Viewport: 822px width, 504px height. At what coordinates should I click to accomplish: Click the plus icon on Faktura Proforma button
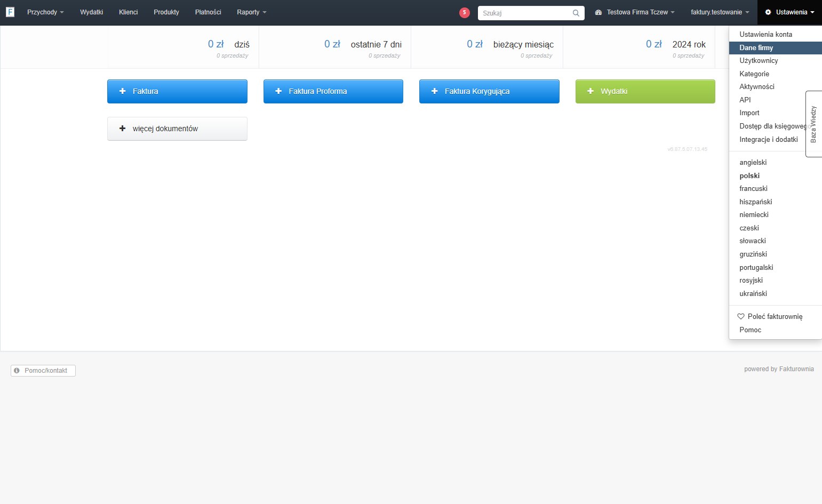pyautogui.click(x=278, y=91)
